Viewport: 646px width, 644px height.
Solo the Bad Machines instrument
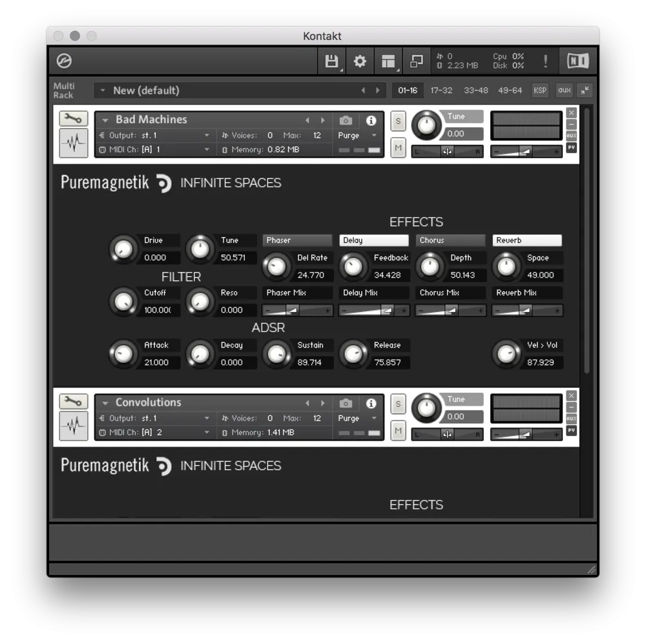[398, 121]
